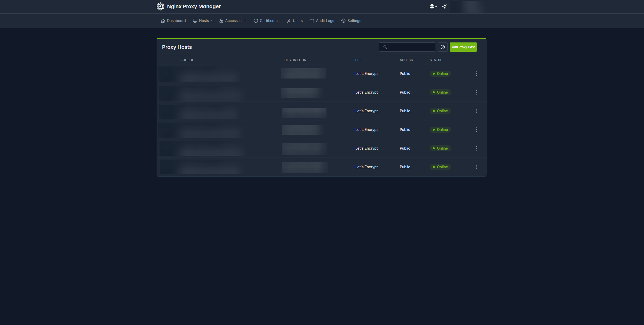Open the kebab menu on the last proxy host
Image resolution: width=644 pixels, height=325 pixels.
477,167
